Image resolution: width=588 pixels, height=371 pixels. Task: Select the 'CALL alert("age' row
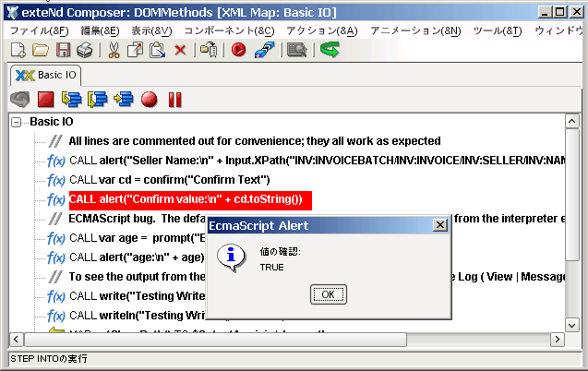click(x=137, y=257)
